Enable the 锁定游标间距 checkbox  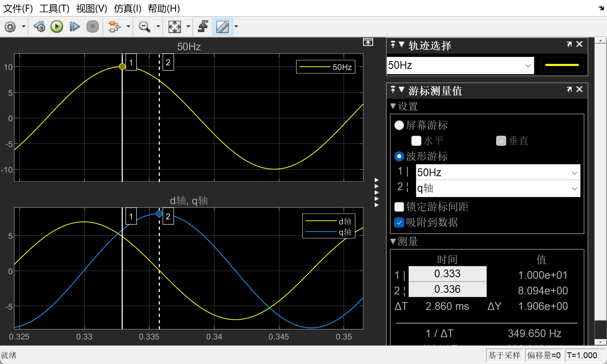[399, 207]
